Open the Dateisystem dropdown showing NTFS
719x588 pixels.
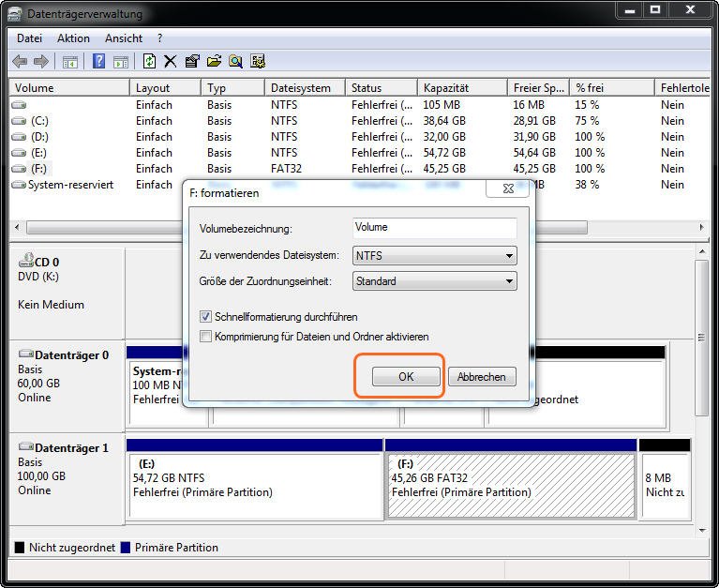(435, 255)
